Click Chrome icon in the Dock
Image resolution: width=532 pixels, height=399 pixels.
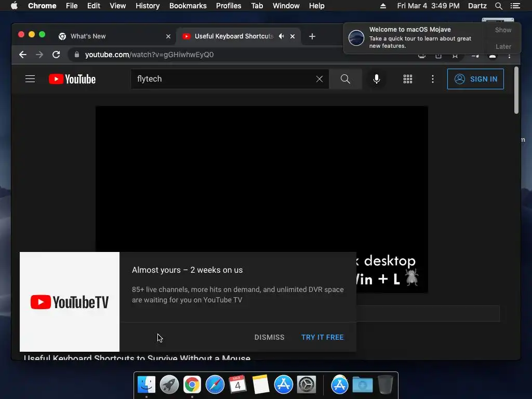coord(192,385)
